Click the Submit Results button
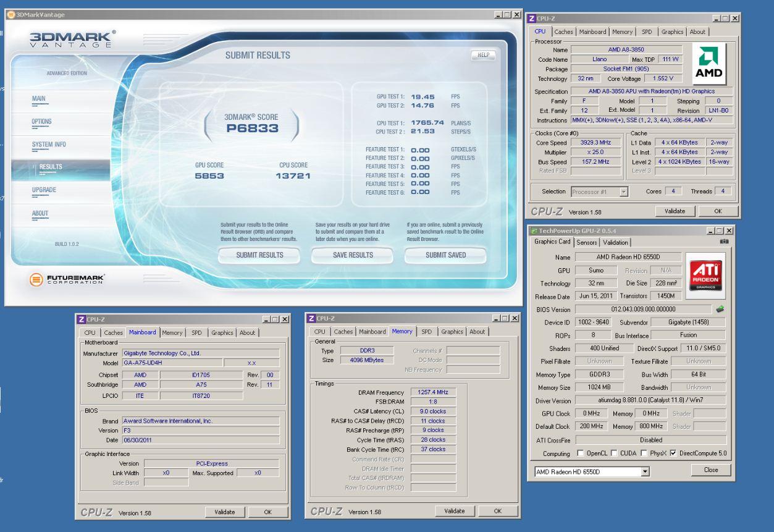 (x=259, y=255)
